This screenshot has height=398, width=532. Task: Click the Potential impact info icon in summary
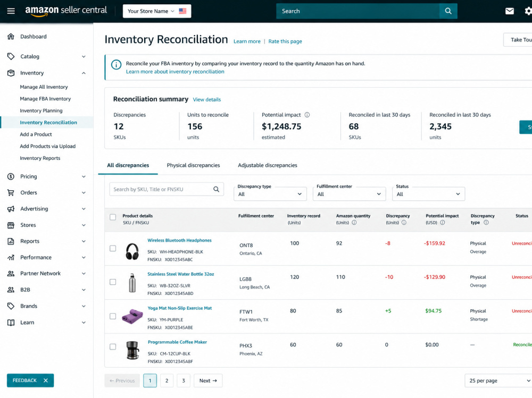click(x=307, y=115)
